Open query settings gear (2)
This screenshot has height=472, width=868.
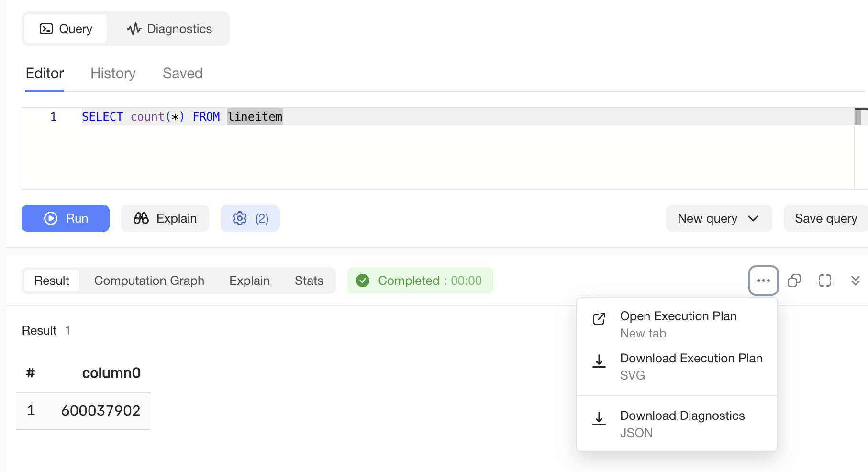click(x=250, y=218)
